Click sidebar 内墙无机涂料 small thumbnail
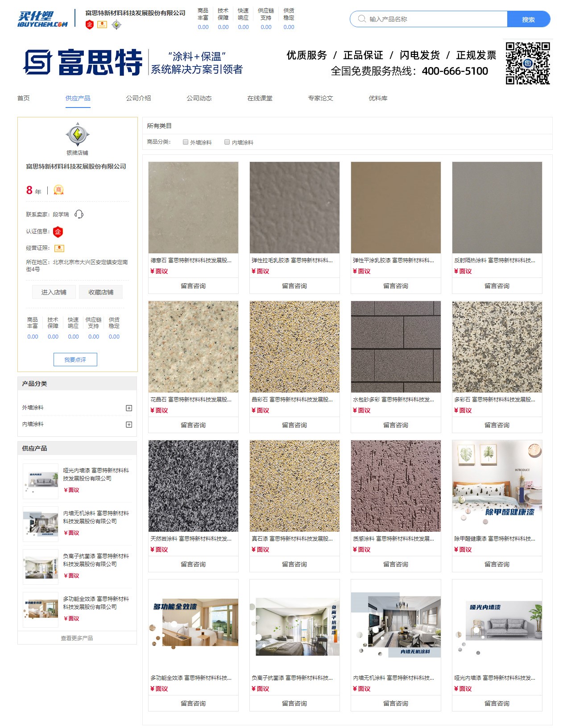The height and width of the screenshot is (728, 563). coord(41,524)
